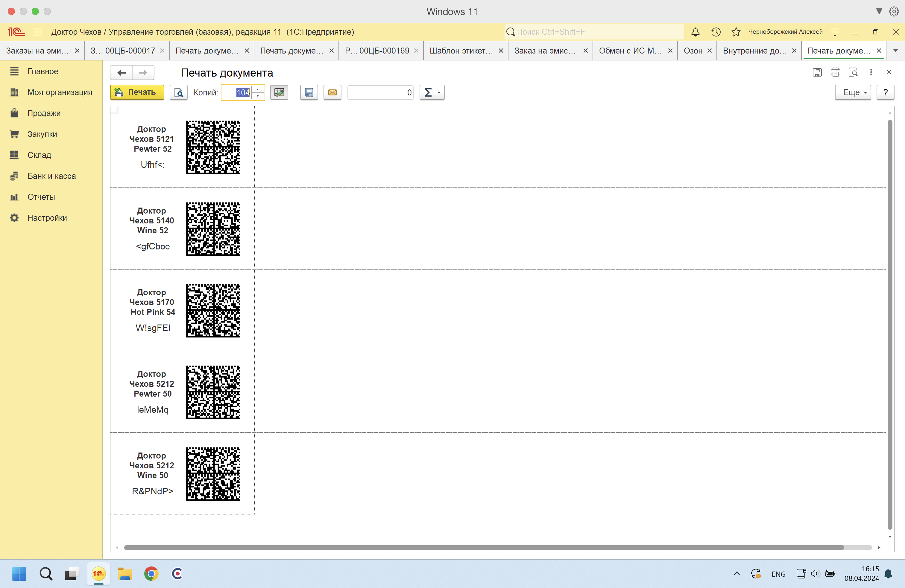Viewport: 905px width, 588px height.
Task: Open the Склад section in sidebar
Action: [39, 155]
